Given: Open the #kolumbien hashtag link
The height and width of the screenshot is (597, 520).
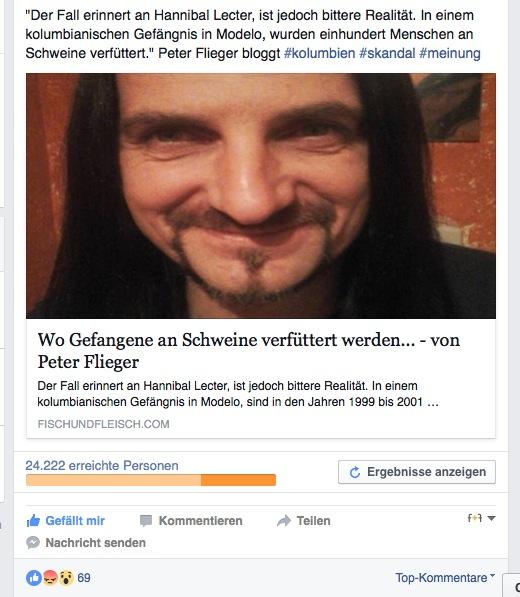Looking at the screenshot, I should click(x=319, y=53).
